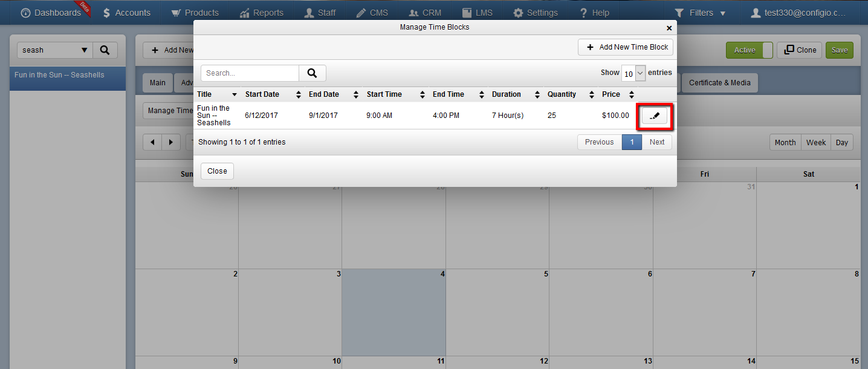Image resolution: width=868 pixels, height=369 pixels.
Task: Close the Manage Time Blocks dialog via X
Action: pyautogui.click(x=669, y=28)
